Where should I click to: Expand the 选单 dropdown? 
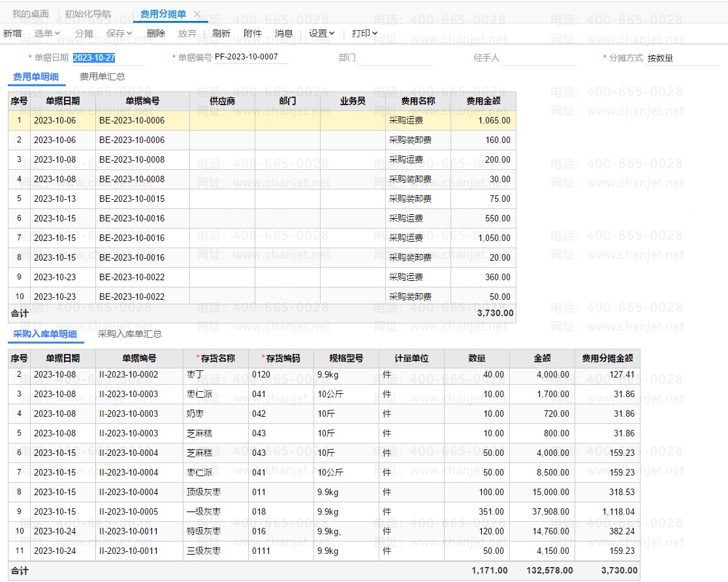tap(47, 33)
